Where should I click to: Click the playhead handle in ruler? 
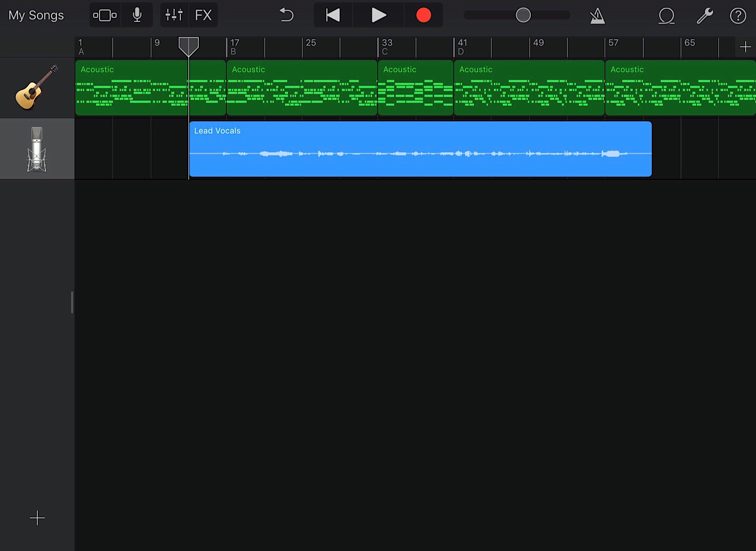coord(188,47)
